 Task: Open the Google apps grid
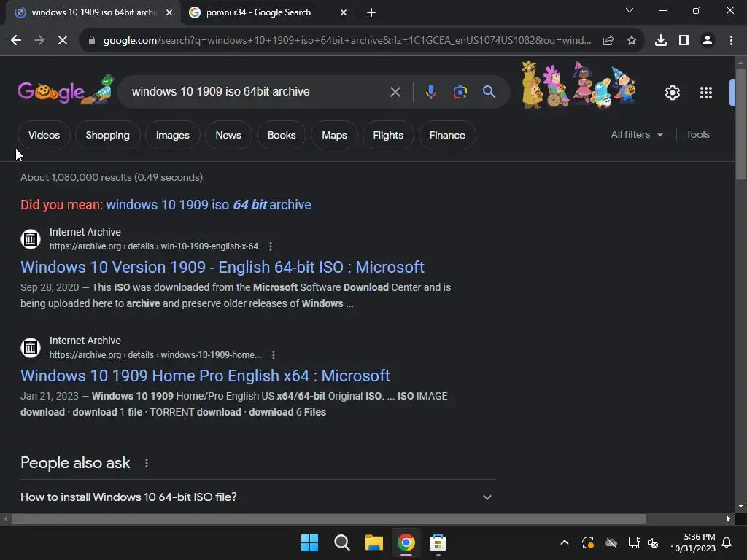706,93
